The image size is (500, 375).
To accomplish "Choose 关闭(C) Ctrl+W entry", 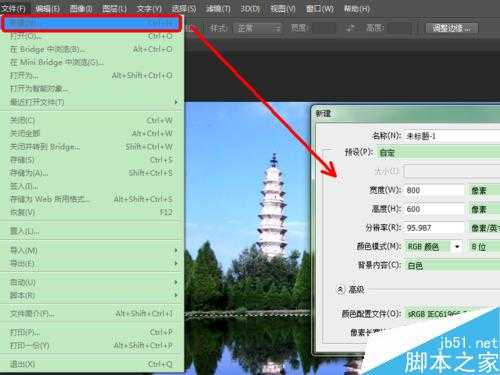I will pos(92,120).
